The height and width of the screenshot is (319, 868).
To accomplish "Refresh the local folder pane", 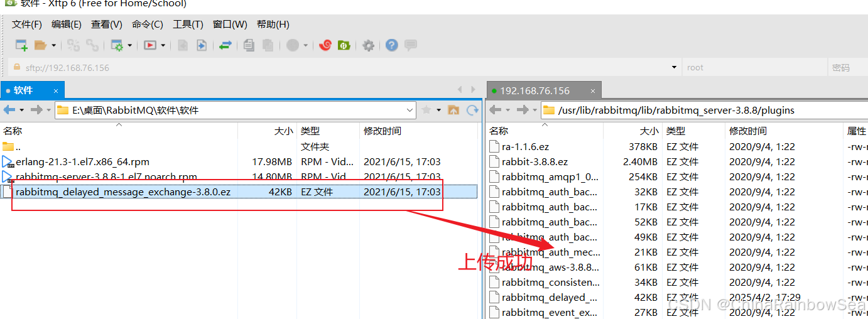I will click(x=472, y=110).
